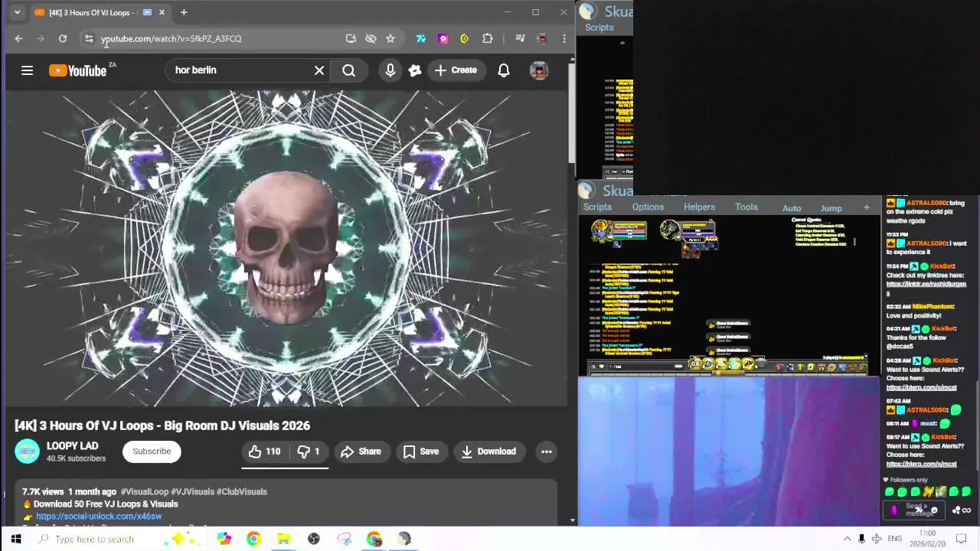980x551 pixels.
Task: Open Helpers menu in Skua window
Action: 699,207
